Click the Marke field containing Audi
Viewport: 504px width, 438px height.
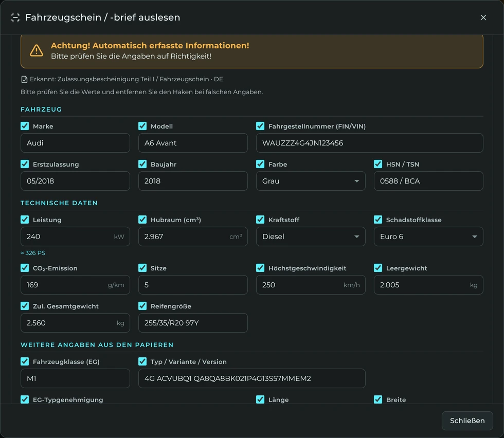75,143
